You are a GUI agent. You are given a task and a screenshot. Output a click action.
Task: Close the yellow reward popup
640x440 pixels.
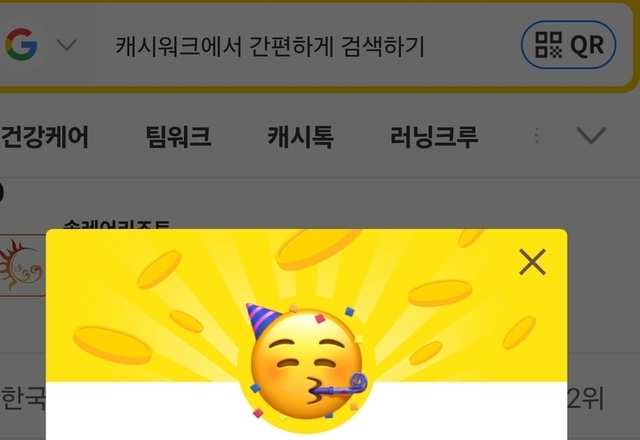click(x=532, y=262)
